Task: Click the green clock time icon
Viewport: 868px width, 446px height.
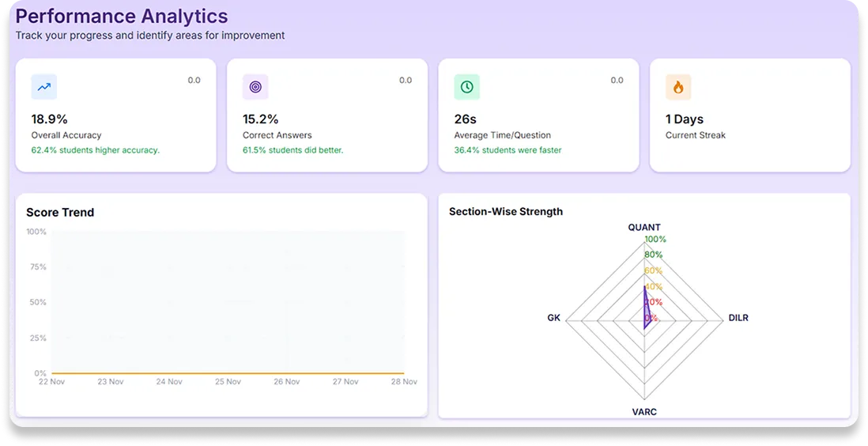Action: coord(467,87)
